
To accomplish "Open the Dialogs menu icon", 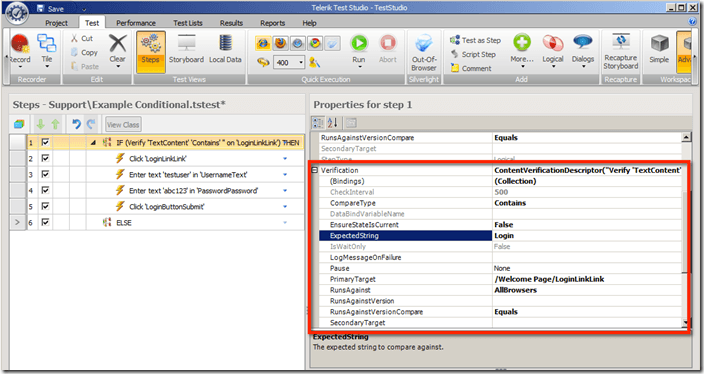I will tap(583, 42).
